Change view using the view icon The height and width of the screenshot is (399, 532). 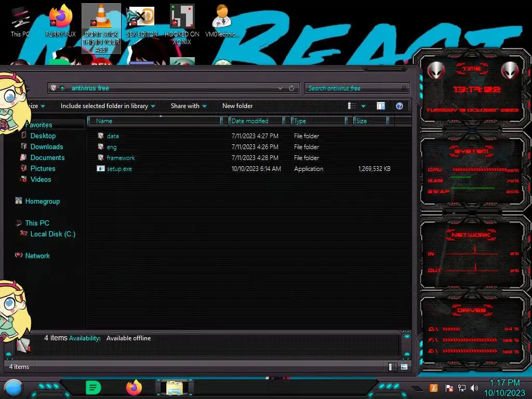click(352, 106)
